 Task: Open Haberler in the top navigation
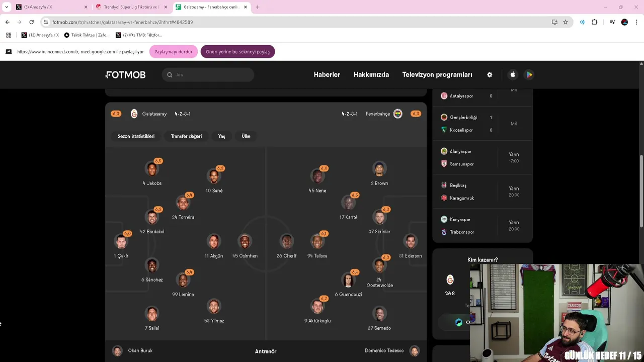click(327, 74)
